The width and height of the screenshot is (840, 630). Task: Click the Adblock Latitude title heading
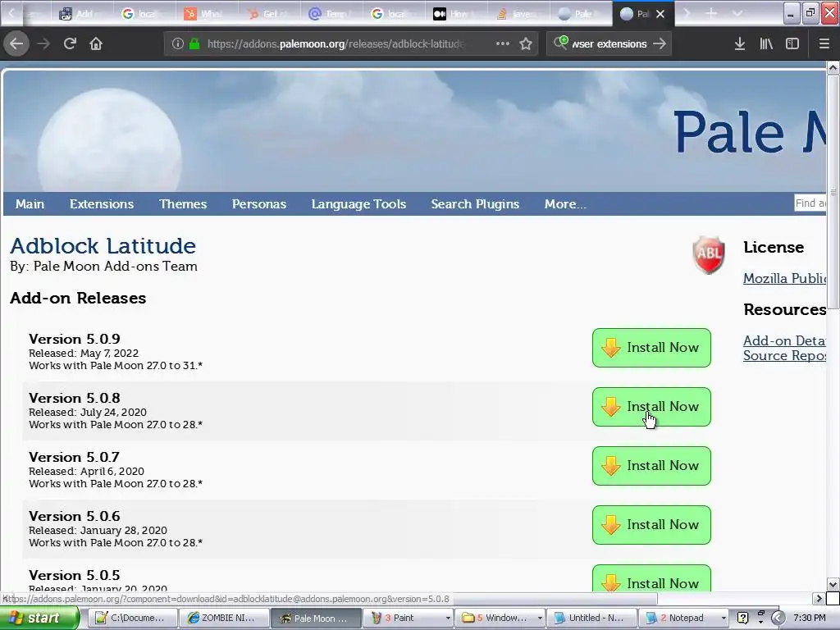tap(103, 246)
